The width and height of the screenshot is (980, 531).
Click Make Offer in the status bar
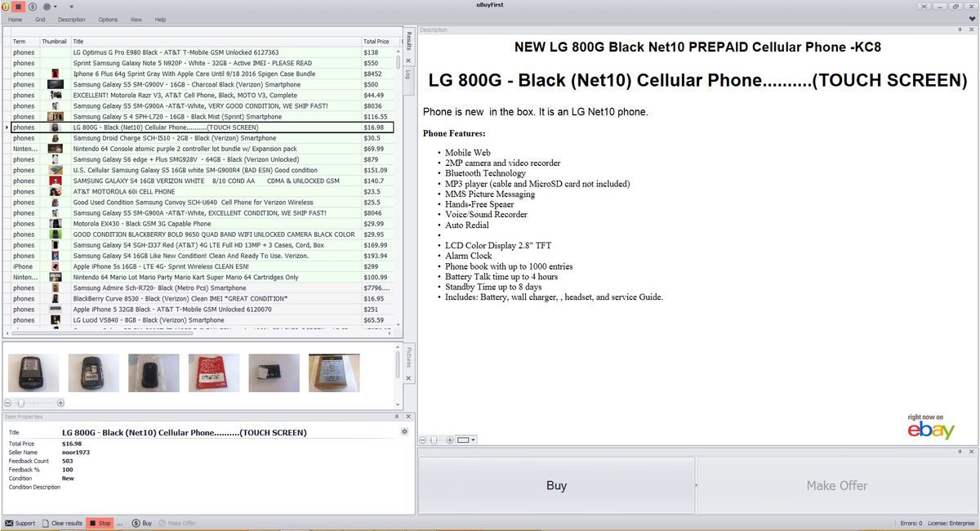coord(177,523)
